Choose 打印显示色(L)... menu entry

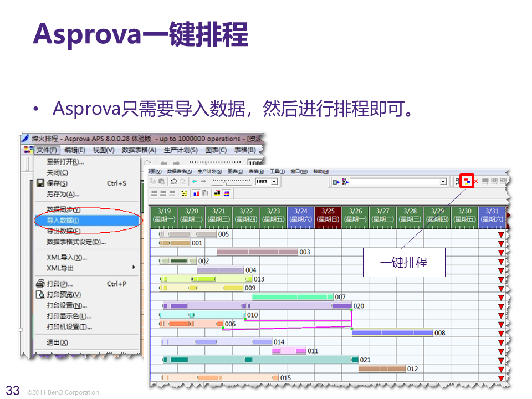(x=69, y=316)
